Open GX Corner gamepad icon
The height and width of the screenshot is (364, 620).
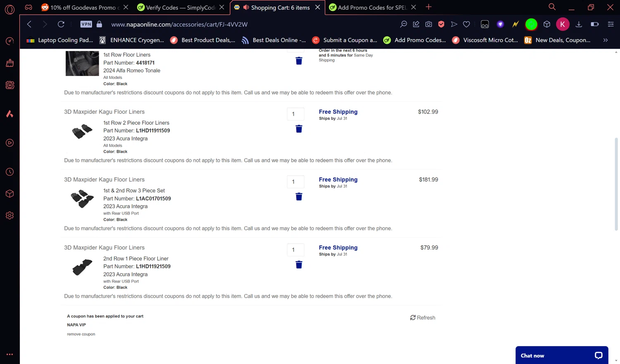pyautogui.click(x=29, y=7)
